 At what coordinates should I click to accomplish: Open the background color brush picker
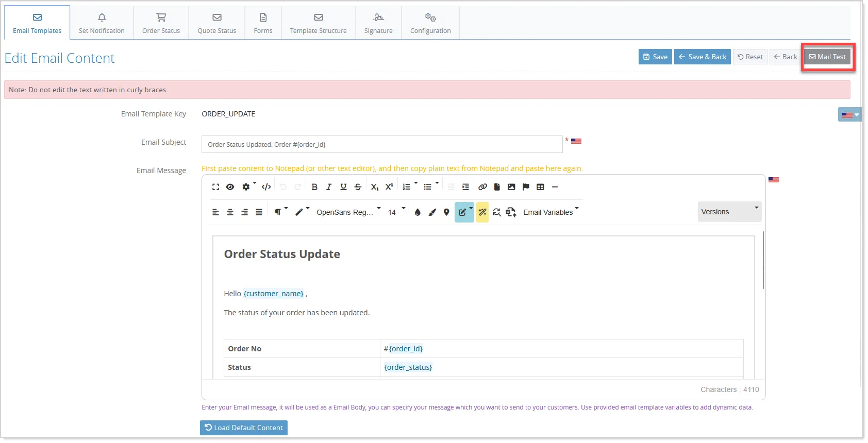point(432,212)
